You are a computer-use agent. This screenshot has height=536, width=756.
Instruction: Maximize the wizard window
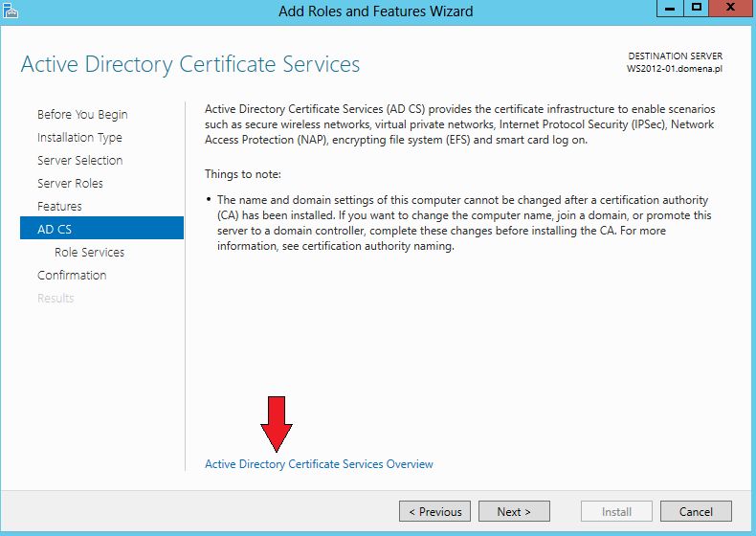[697, 8]
